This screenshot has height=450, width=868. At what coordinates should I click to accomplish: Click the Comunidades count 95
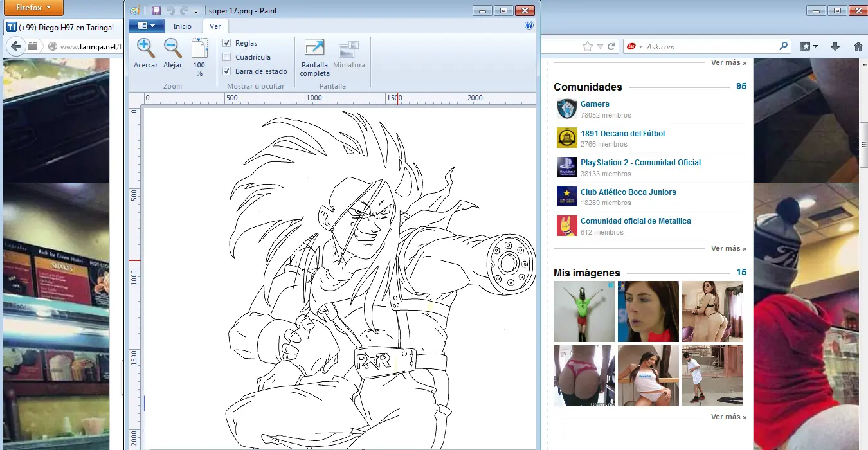pos(741,86)
